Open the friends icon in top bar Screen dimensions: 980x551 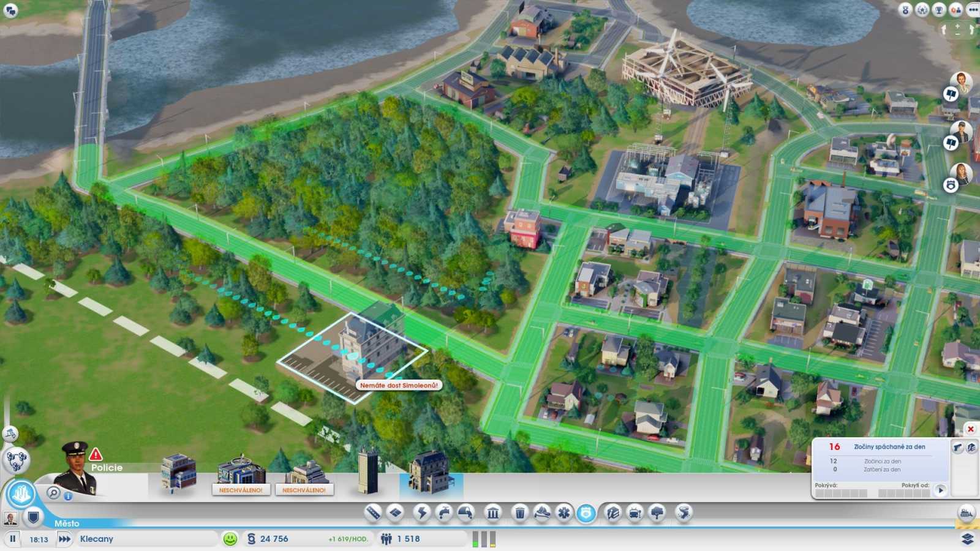(956, 9)
